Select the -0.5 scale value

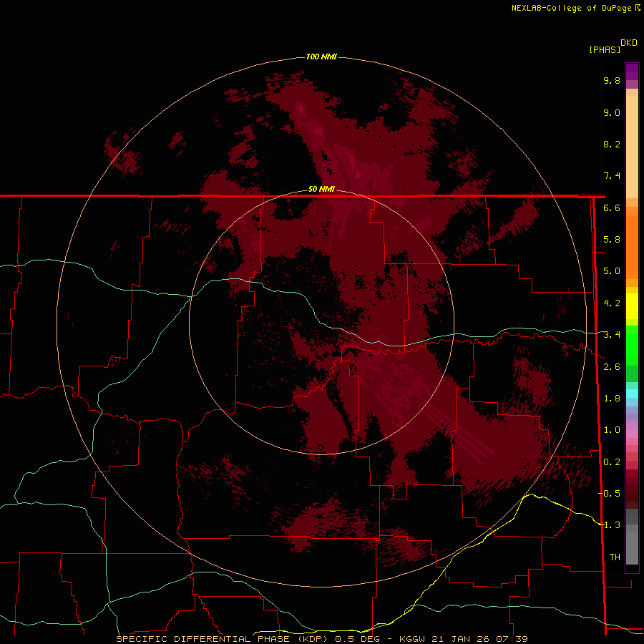click(609, 494)
